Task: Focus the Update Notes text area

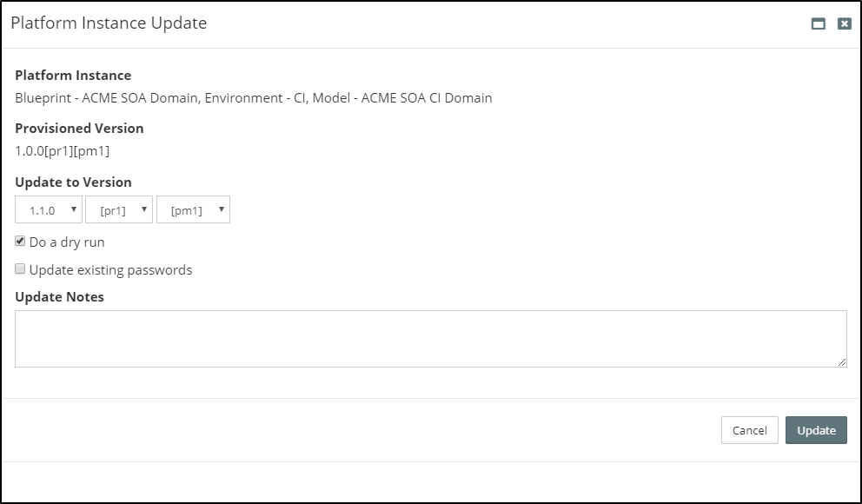Action: [x=430, y=338]
